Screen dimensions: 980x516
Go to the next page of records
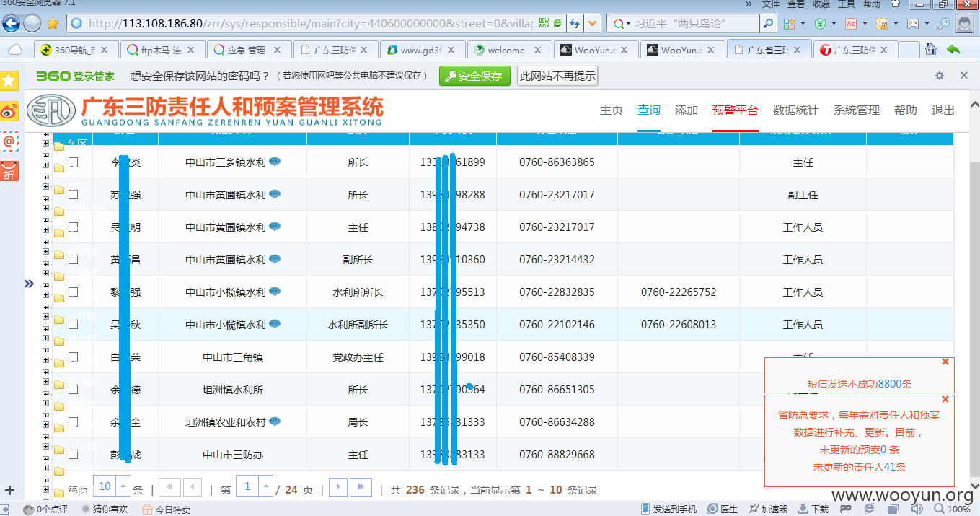[x=338, y=487]
